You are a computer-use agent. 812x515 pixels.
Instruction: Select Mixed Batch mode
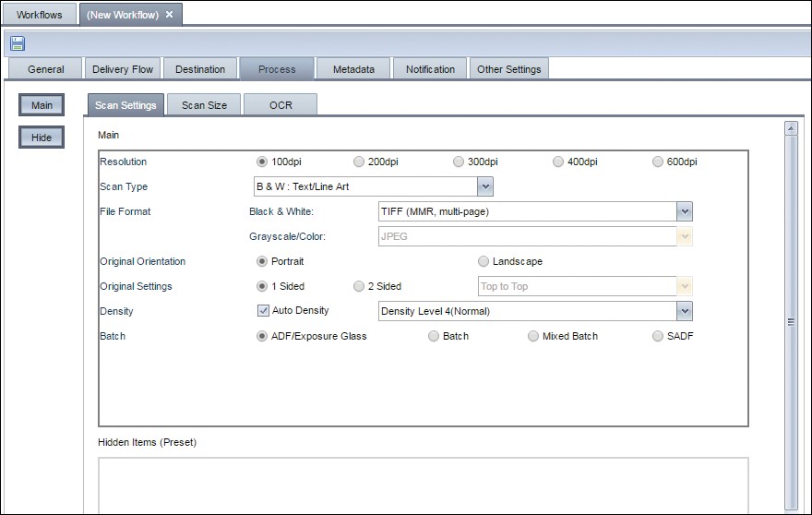(x=533, y=337)
